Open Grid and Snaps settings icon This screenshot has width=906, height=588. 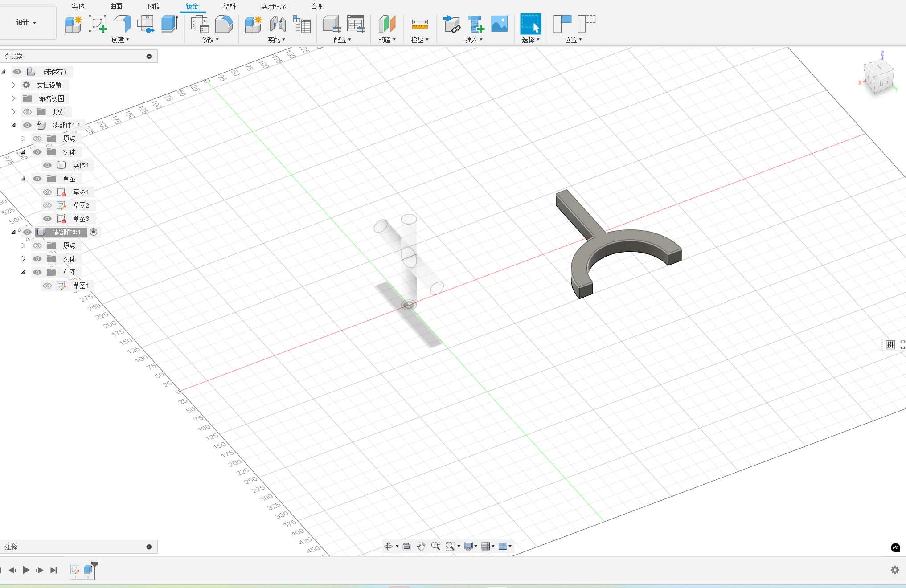pyautogui.click(x=486, y=546)
